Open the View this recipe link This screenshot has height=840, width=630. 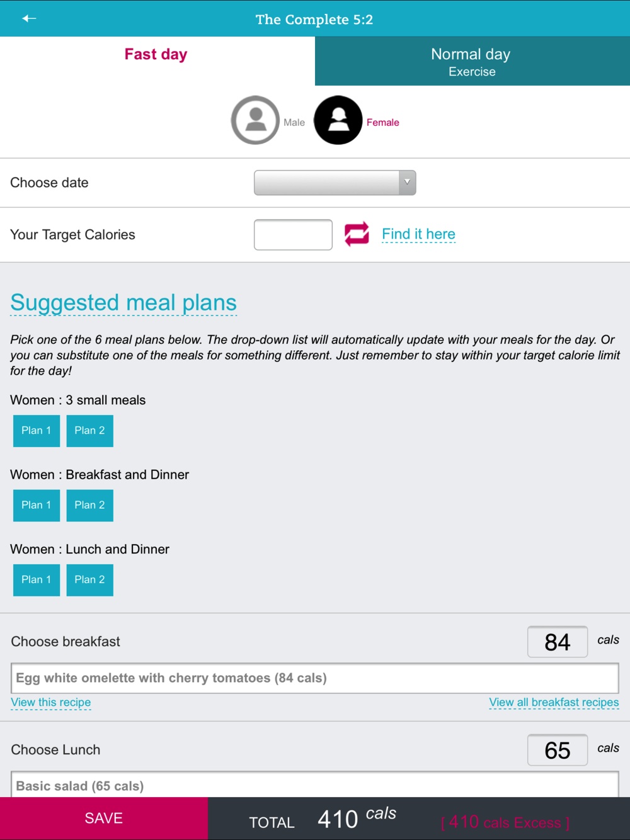pyautogui.click(x=51, y=702)
